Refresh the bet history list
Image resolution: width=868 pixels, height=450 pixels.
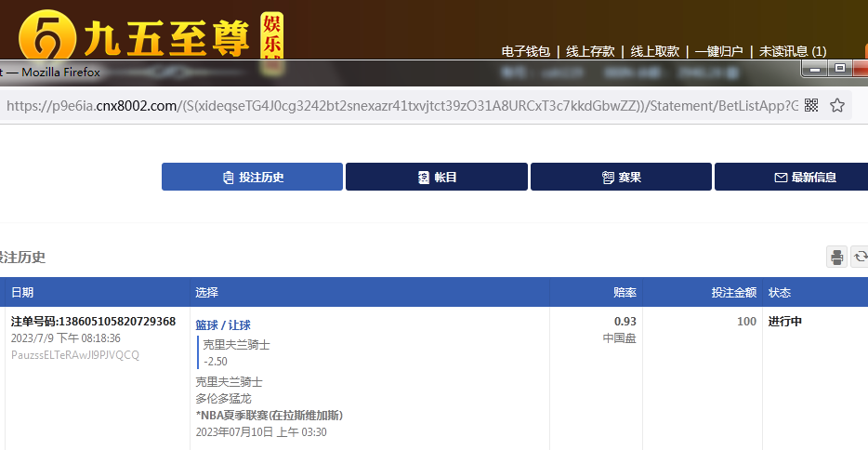pos(860,257)
